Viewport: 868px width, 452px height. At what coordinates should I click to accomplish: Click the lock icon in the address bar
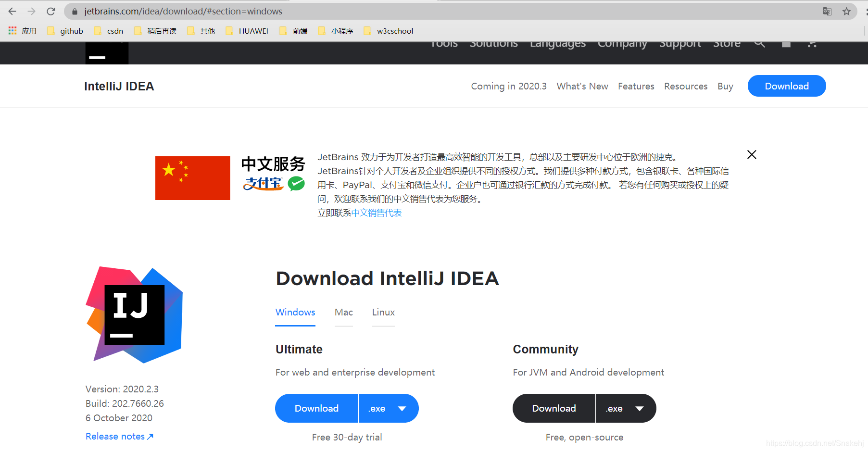(75, 12)
